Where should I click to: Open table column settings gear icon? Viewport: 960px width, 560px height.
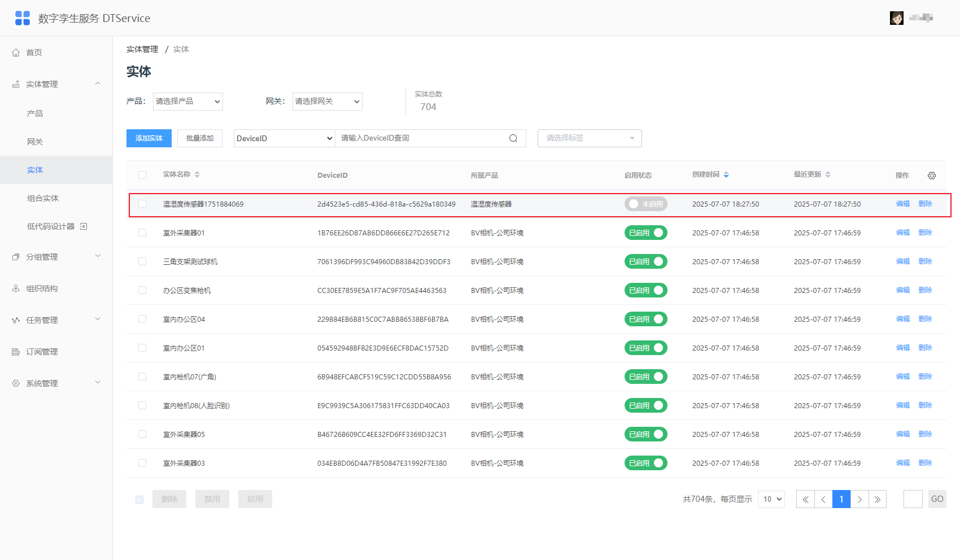[932, 176]
